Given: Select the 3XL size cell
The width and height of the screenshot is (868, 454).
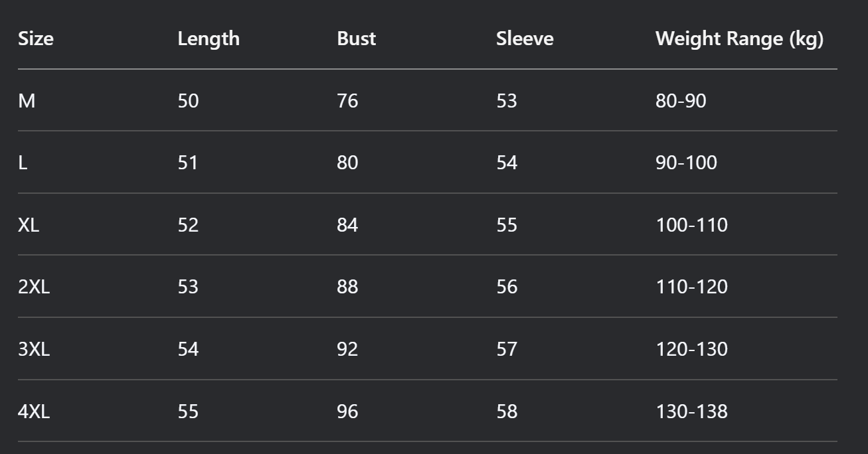Looking at the screenshot, I should coord(34,349).
